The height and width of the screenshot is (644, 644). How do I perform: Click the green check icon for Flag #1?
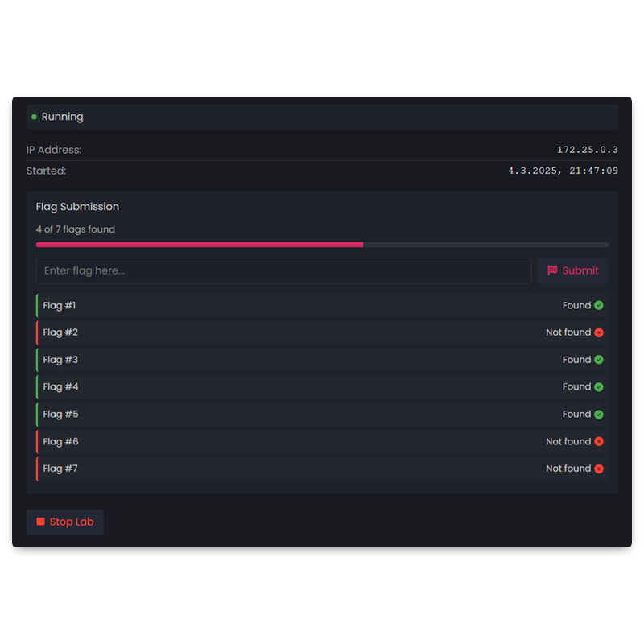click(599, 305)
